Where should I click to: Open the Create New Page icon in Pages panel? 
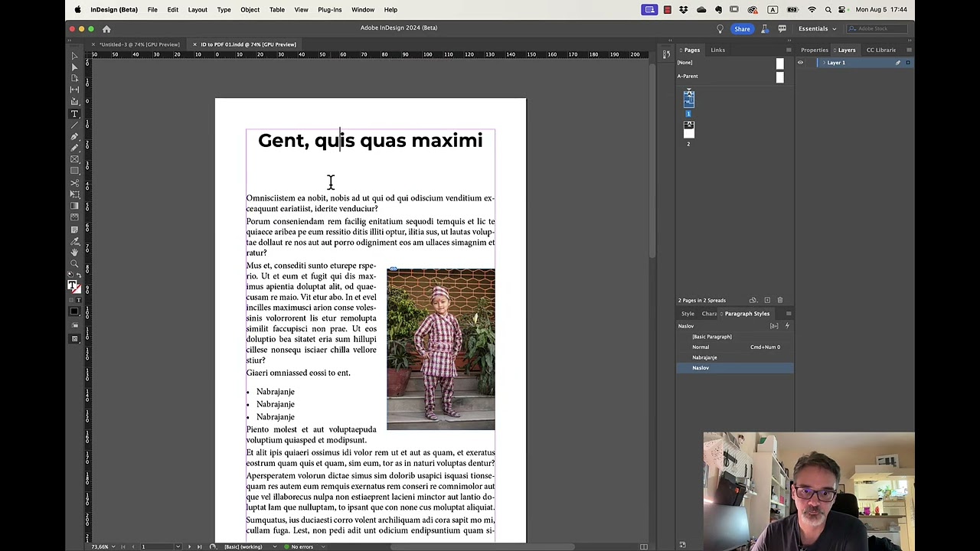766,300
